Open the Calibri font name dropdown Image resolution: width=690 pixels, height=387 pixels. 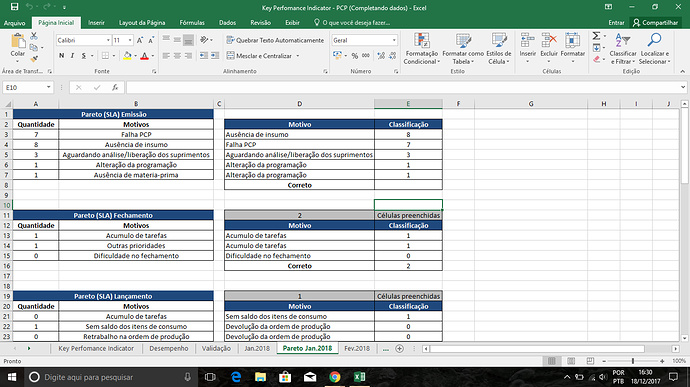click(x=108, y=40)
